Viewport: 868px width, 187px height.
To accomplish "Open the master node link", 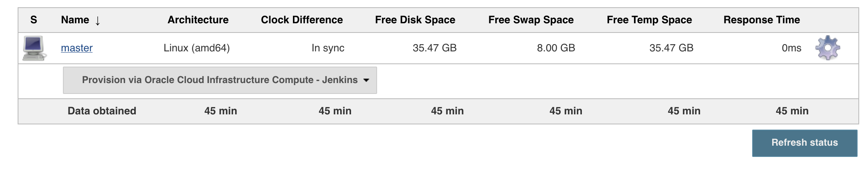I will click(77, 48).
